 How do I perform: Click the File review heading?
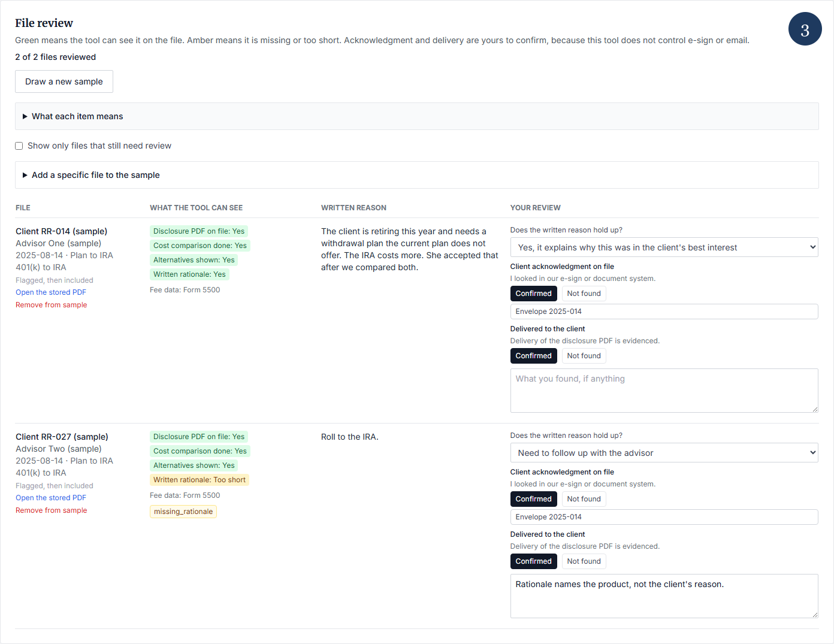click(44, 23)
